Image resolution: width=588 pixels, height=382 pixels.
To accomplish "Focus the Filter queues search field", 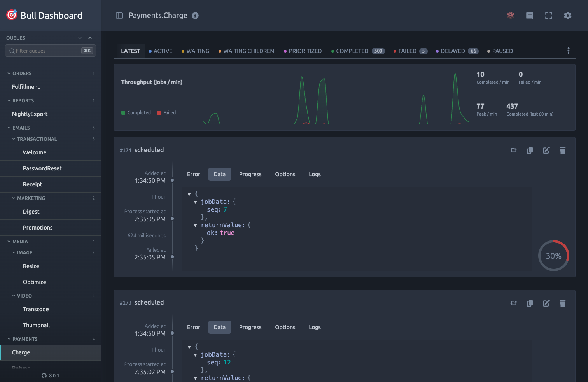I will 51,51.
